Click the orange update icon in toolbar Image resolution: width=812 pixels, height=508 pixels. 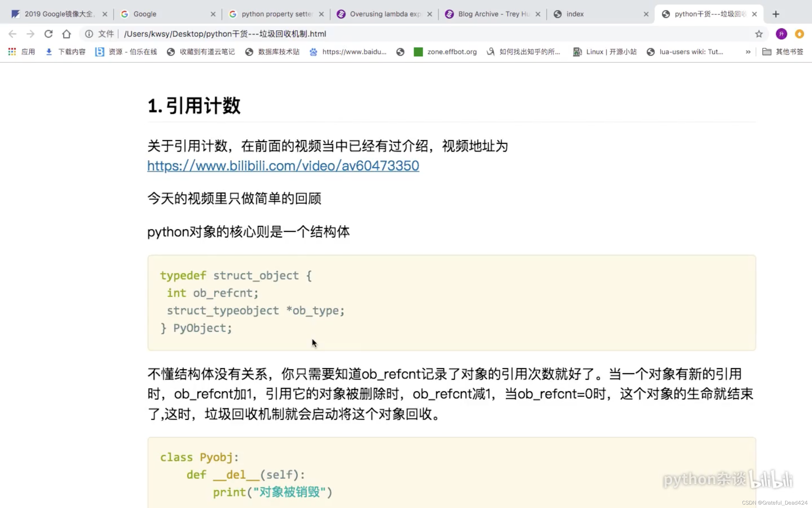(800, 34)
